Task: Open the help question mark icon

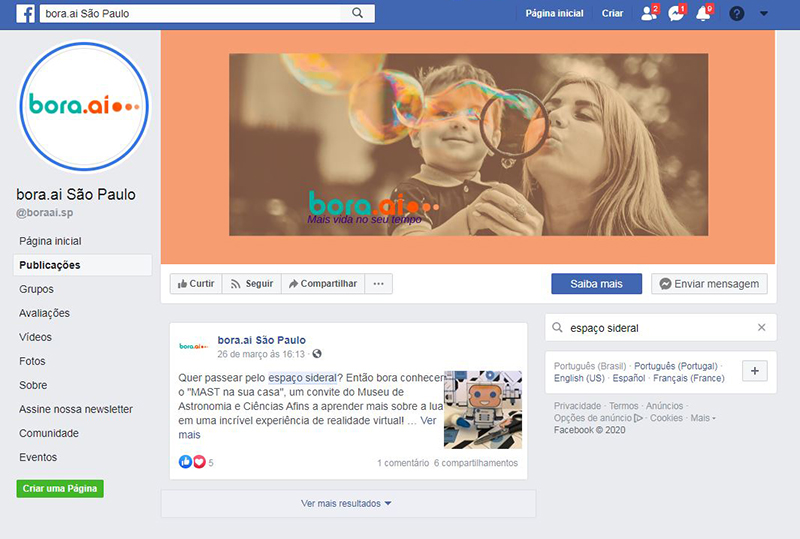Action: [736, 13]
